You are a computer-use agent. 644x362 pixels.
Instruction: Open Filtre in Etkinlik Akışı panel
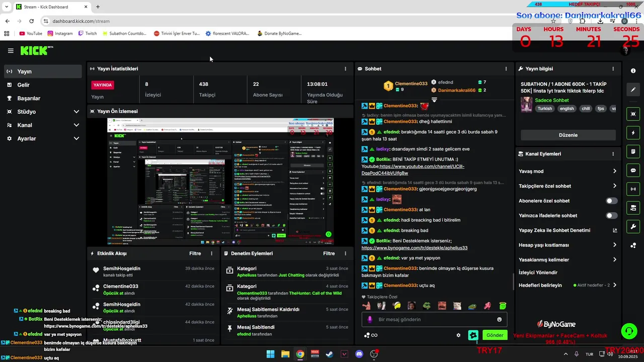195,254
